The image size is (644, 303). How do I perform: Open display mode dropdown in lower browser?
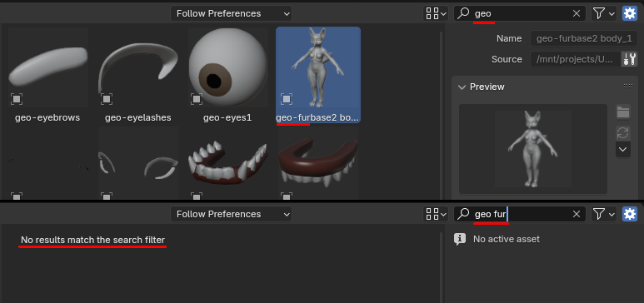[x=436, y=214]
